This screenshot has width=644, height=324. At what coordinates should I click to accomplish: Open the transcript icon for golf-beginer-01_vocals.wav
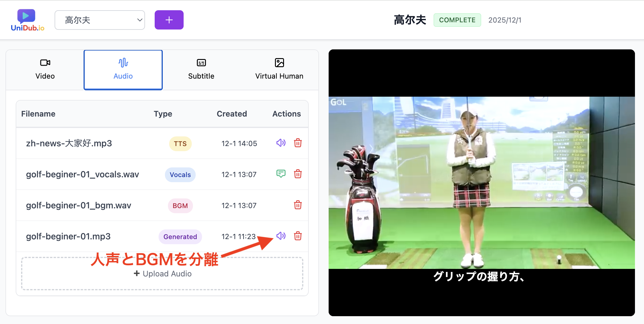[x=281, y=174]
